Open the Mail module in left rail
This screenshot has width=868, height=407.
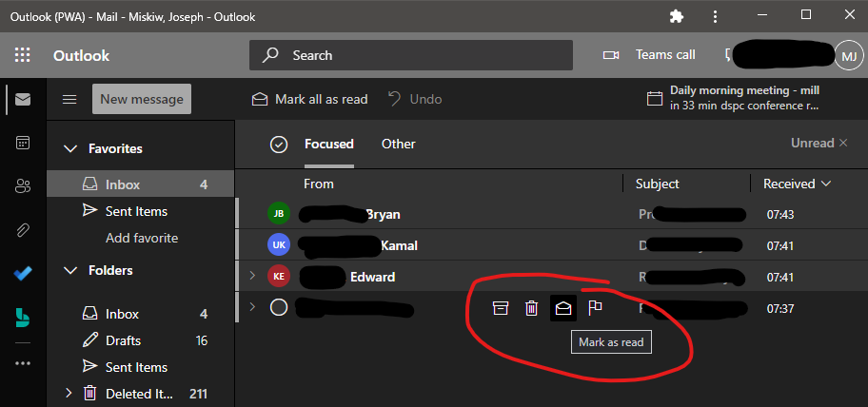pos(23,100)
